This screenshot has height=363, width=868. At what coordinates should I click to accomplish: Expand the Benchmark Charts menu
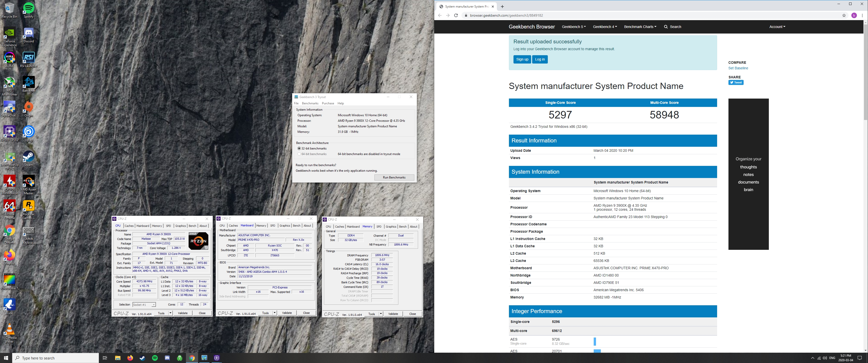640,27
